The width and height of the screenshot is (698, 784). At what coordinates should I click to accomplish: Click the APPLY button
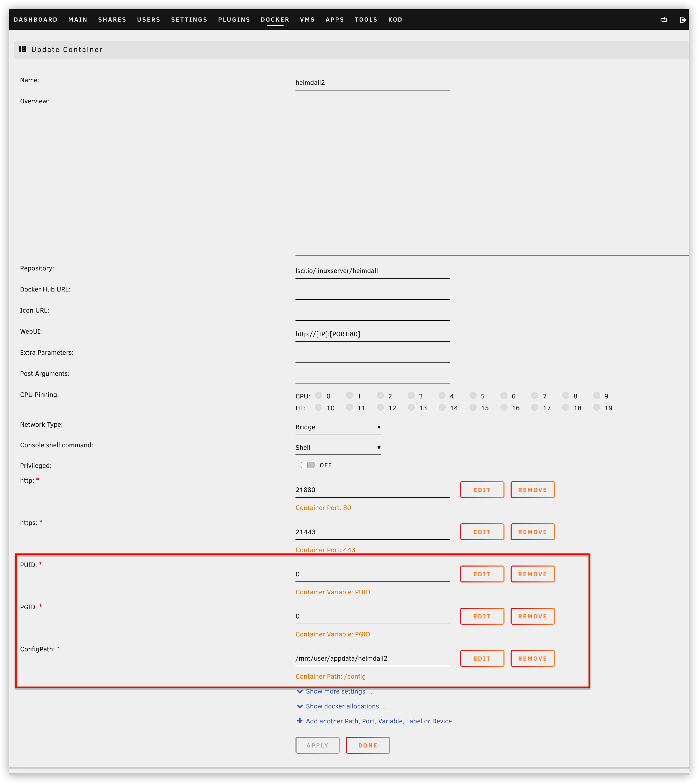tap(317, 745)
